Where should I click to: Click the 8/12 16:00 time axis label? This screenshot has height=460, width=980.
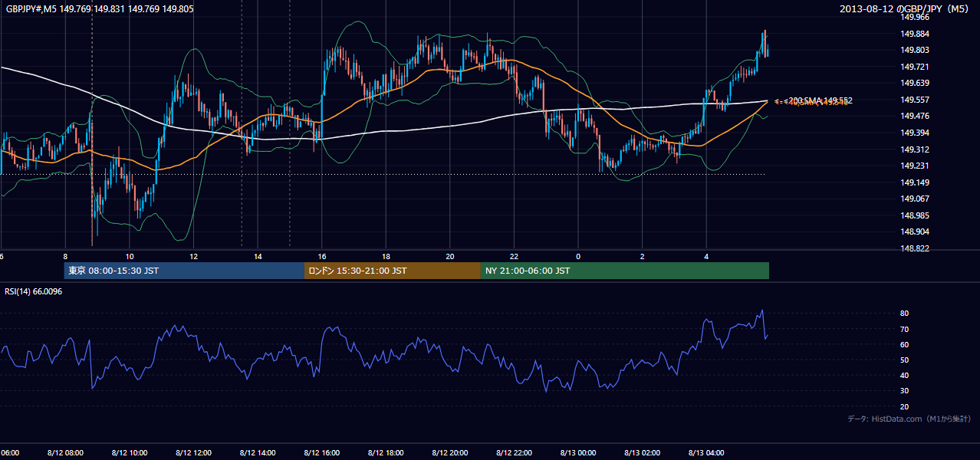[321, 453]
